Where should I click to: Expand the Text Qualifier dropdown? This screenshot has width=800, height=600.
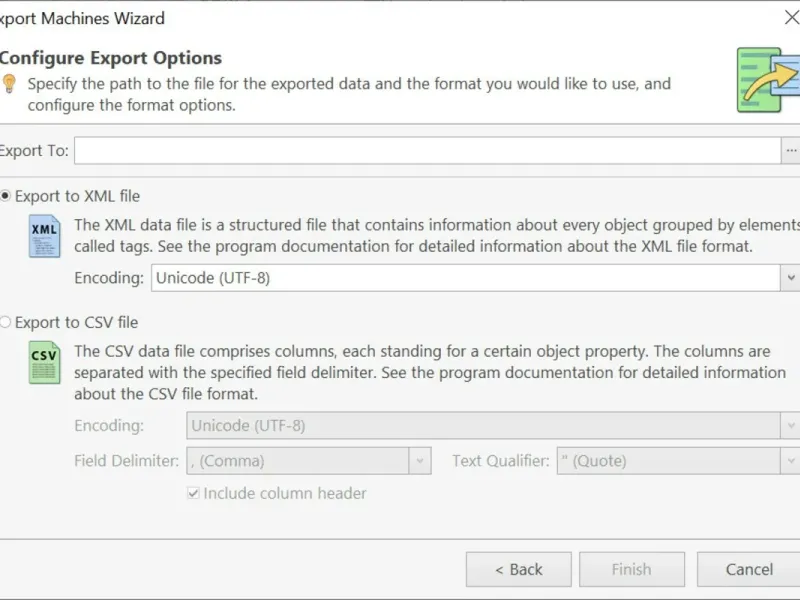point(790,461)
